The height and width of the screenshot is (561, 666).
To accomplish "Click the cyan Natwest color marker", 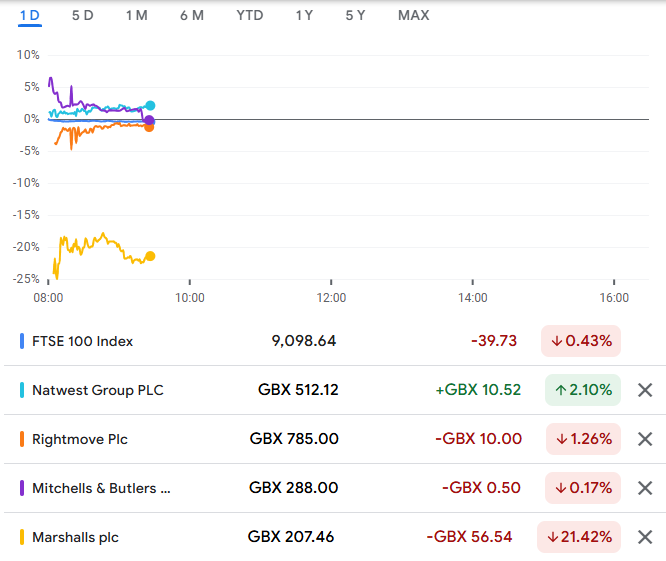I will point(22,390).
